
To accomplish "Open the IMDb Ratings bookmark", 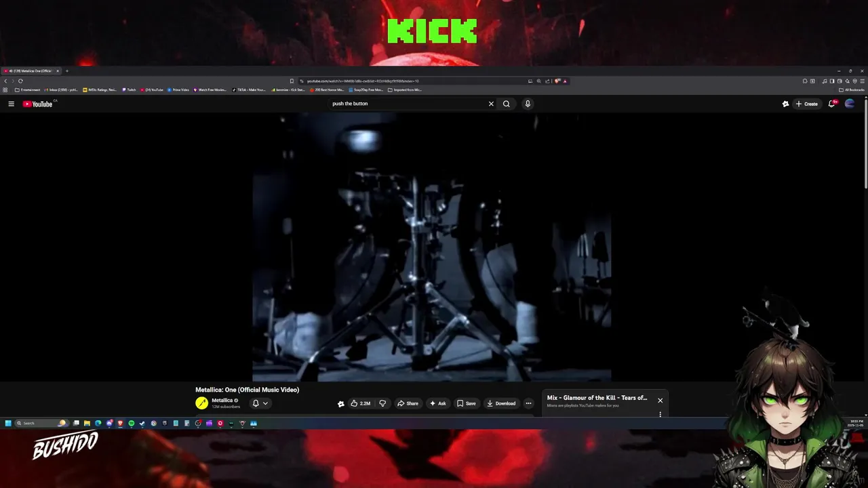I will (x=100, y=89).
